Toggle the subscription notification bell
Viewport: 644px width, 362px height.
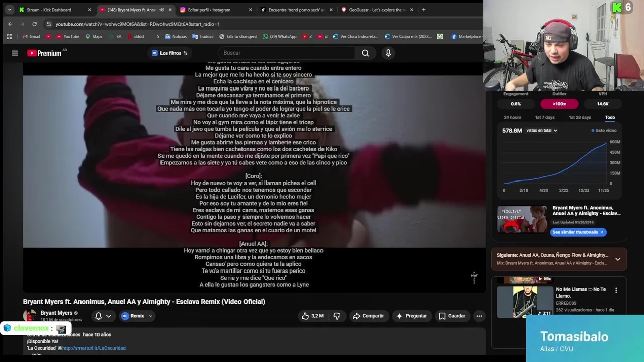tap(99, 316)
